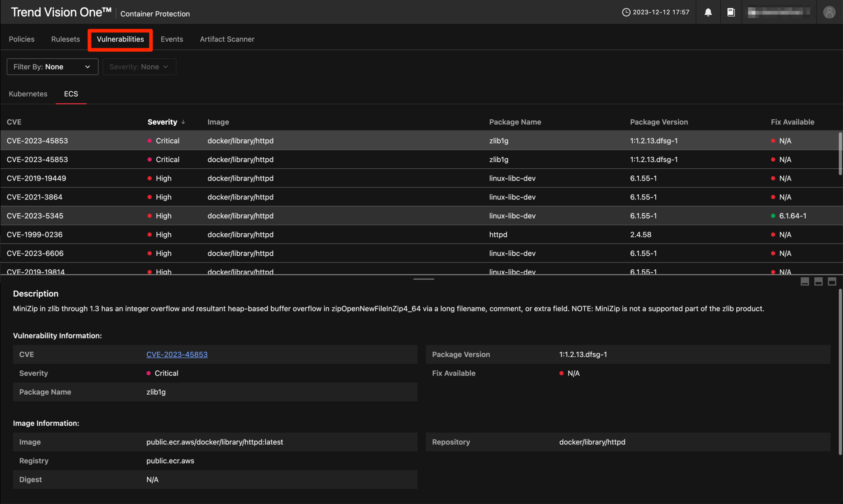Switch to the Kubernetes tab

pyautogui.click(x=28, y=94)
